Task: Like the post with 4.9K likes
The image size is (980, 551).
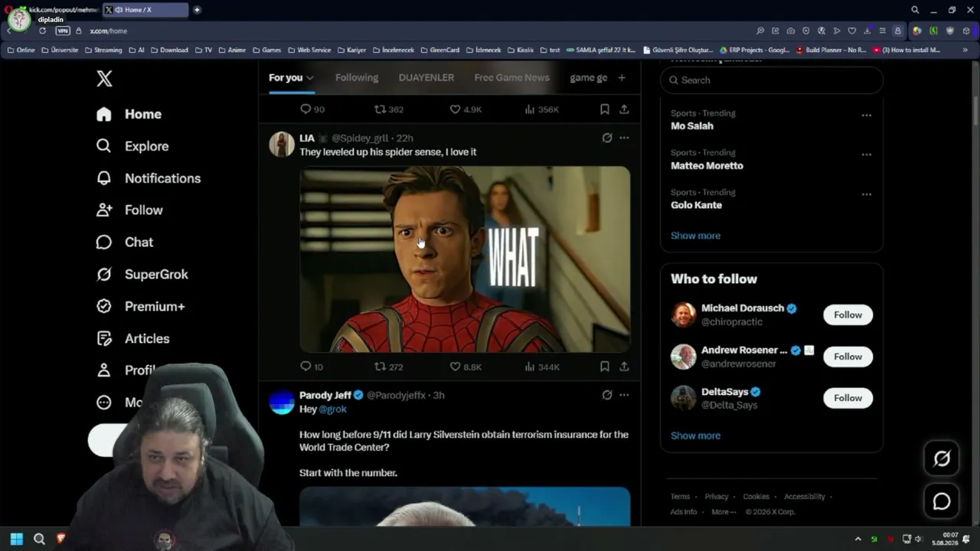Action: pyautogui.click(x=465, y=109)
